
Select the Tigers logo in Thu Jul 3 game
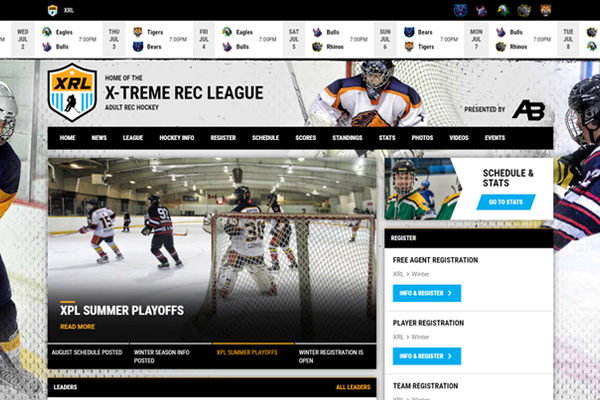click(137, 33)
